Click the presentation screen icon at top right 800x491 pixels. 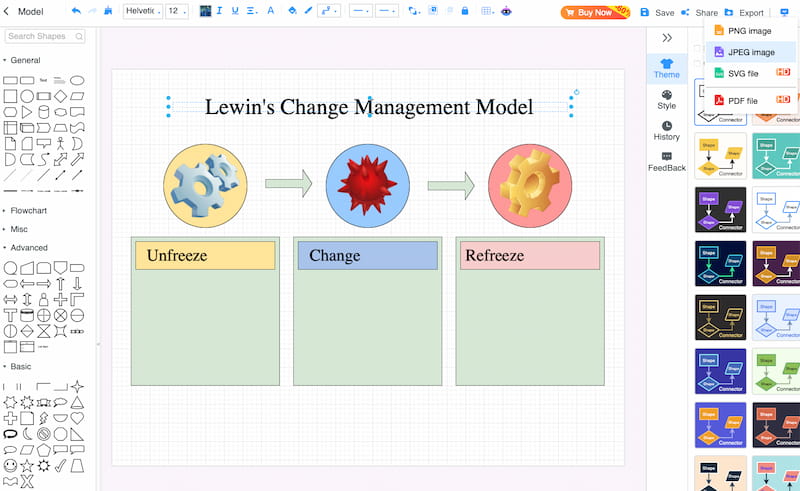pyautogui.click(x=784, y=12)
